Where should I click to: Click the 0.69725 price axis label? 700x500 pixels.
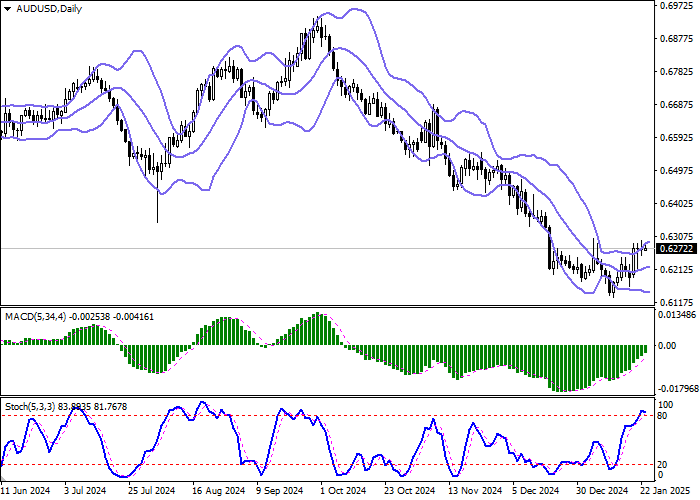click(676, 7)
